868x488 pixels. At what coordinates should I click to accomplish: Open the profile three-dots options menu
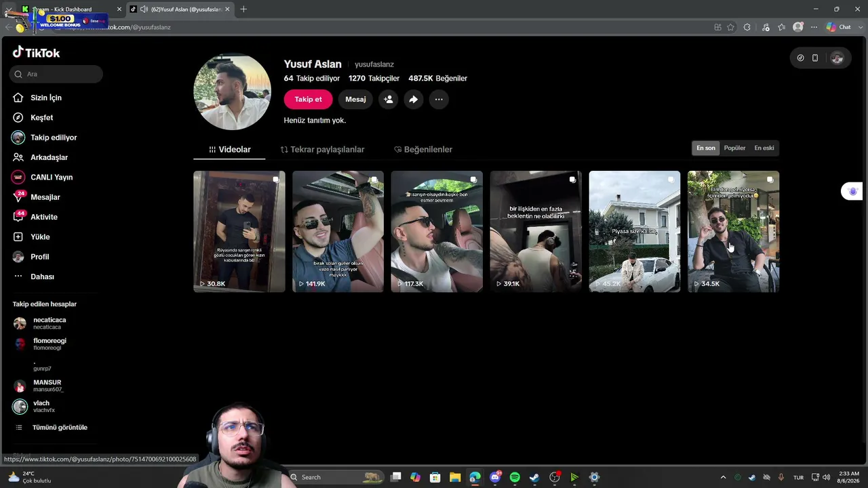pyautogui.click(x=439, y=99)
